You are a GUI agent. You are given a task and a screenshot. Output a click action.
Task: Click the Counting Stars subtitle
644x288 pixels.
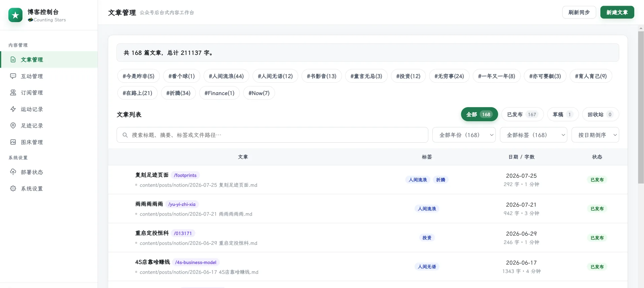pos(47,20)
